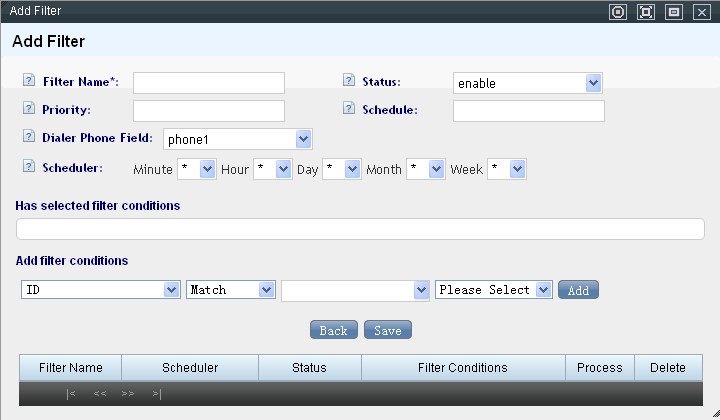This screenshot has height=420, width=720.
Task: Focus the Filter Name text field
Action: point(209,83)
